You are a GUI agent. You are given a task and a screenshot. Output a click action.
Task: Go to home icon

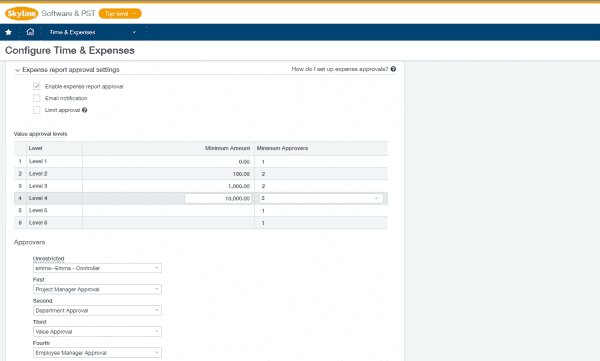click(x=30, y=32)
